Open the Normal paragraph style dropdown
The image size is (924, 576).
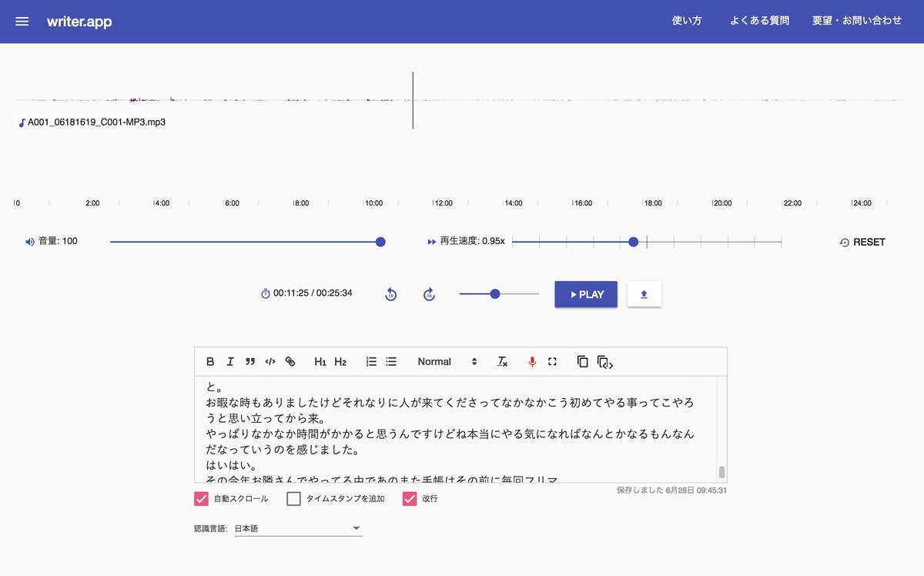tap(445, 361)
